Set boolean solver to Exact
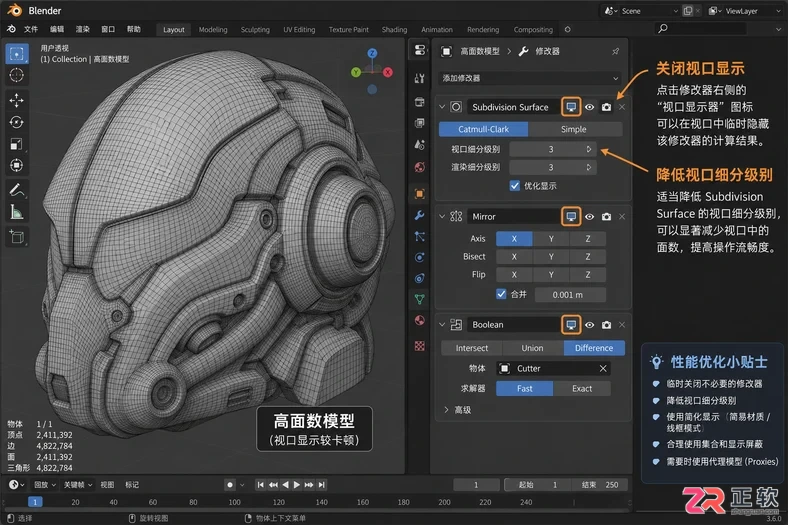Image resolution: width=788 pixels, height=525 pixels. point(582,388)
